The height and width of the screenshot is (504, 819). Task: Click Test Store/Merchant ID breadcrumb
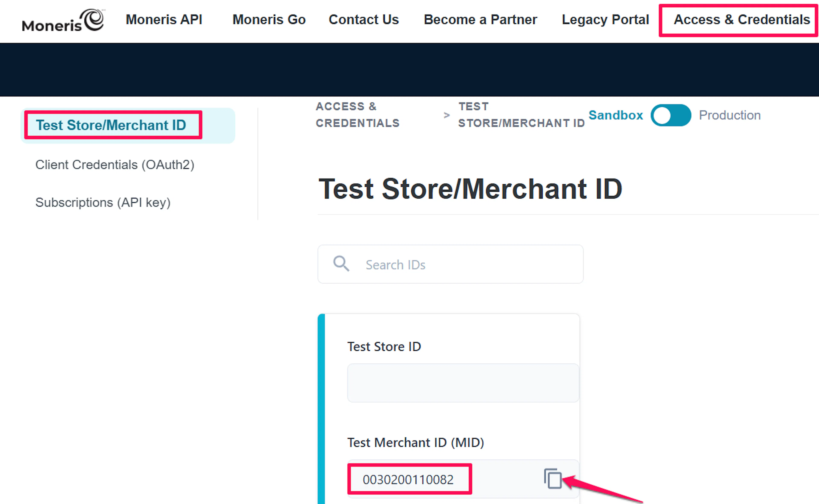click(x=521, y=115)
